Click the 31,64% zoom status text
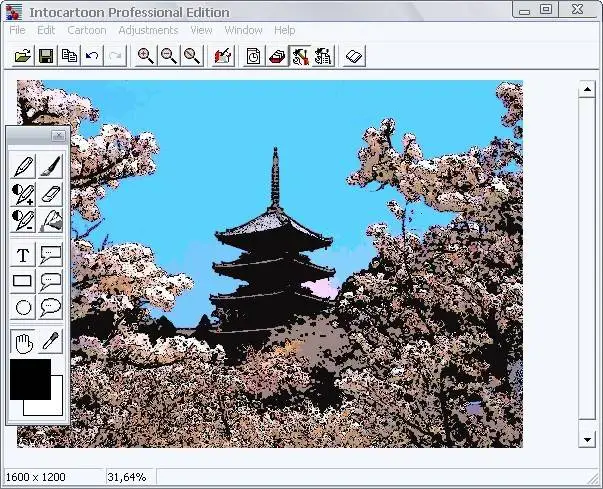 (x=127, y=477)
